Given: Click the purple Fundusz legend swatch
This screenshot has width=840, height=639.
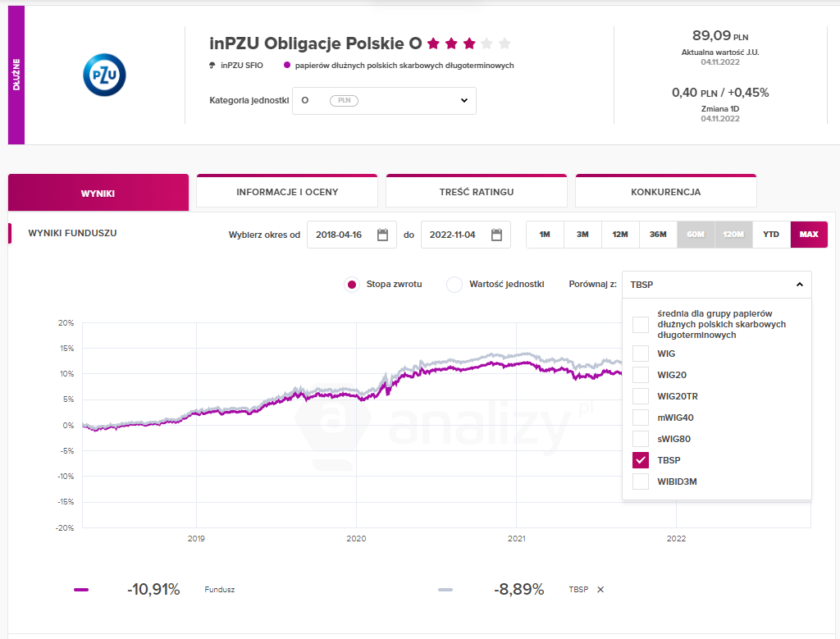Looking at the screenshot, I should [81, 590].
